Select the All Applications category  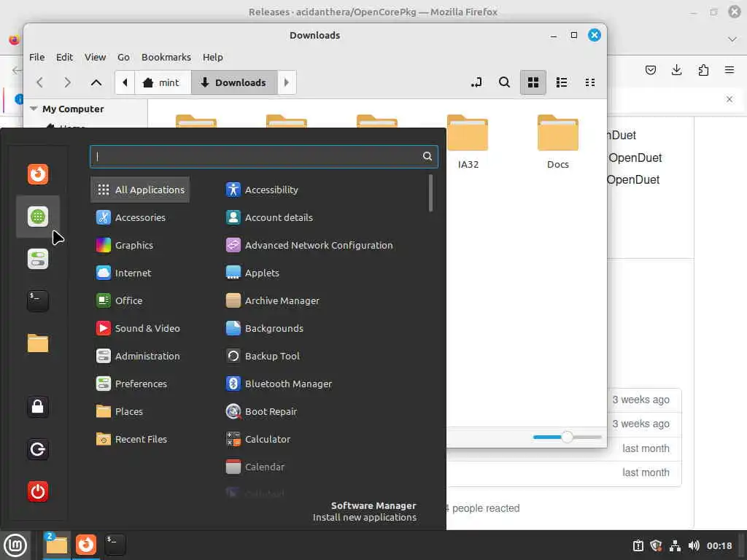(x=140, y=190)
